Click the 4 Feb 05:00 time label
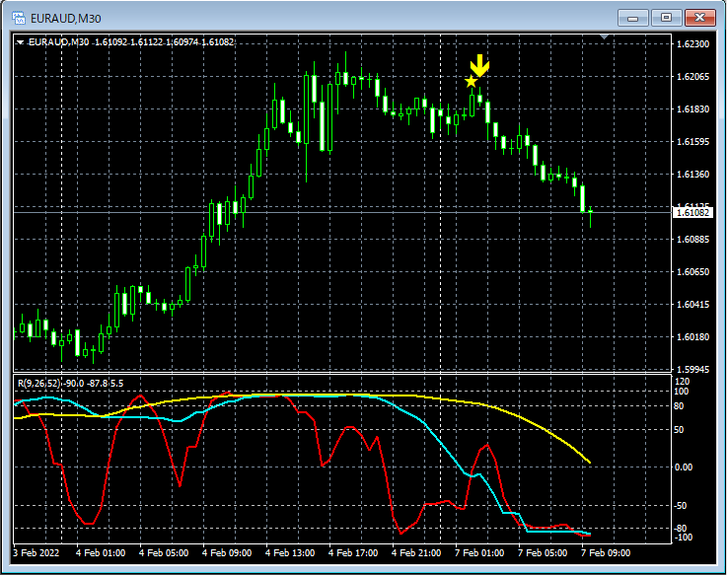The width and height of the screenshot is (728, 575). click(164, 552)
